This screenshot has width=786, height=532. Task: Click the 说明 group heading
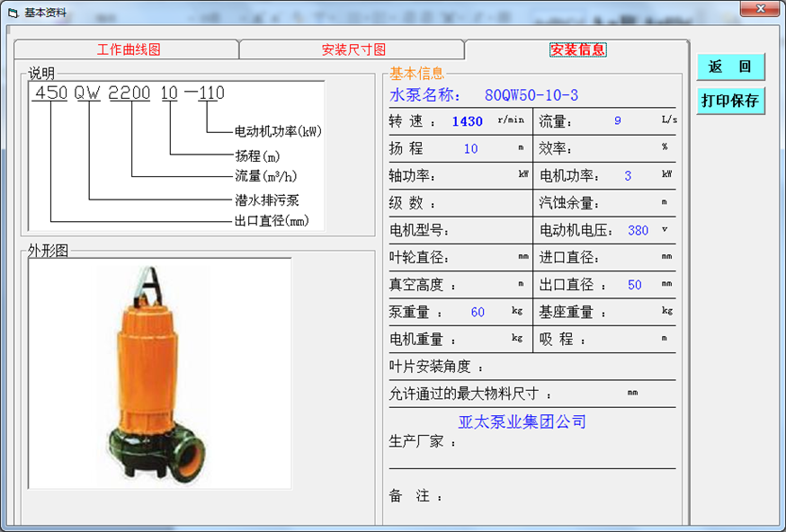pyautogui.click(x=41, y=74)
